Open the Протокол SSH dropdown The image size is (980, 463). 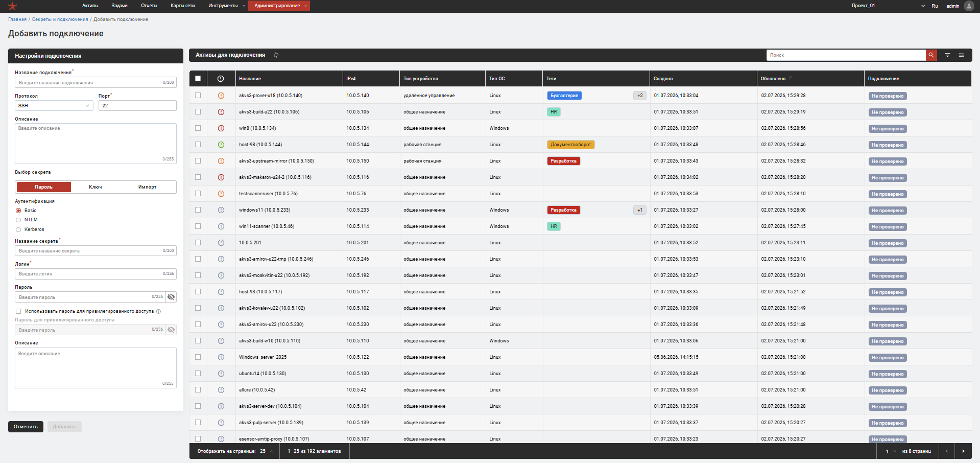tap(54, 106)
